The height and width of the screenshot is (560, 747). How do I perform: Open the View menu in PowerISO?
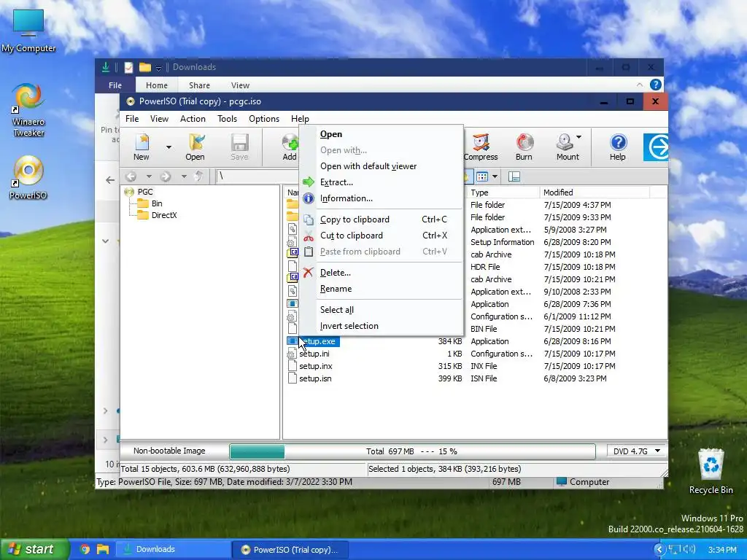point(159,119)
